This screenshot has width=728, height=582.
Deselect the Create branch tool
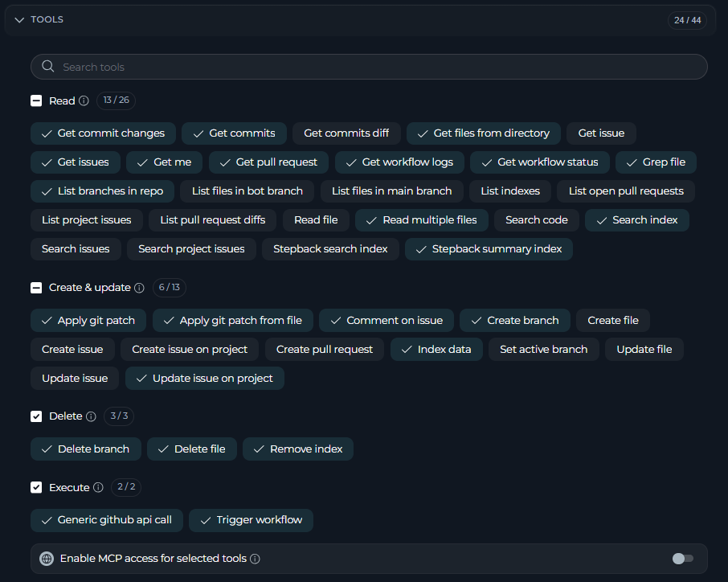point(515,321)
